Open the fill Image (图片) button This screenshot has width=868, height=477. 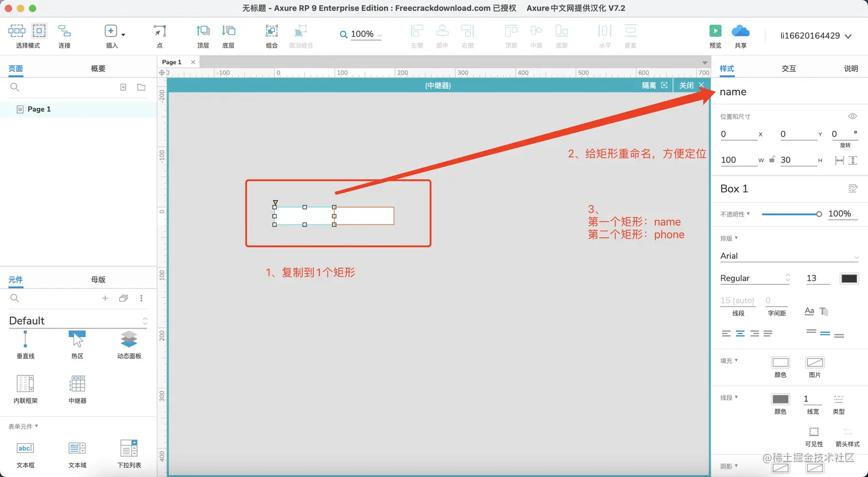click(x=815, y=362)
